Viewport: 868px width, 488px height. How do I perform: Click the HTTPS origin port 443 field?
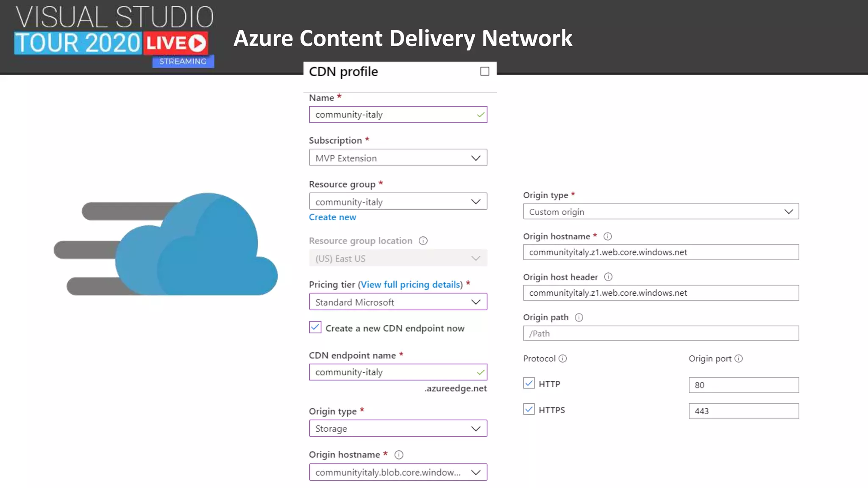click(x=743, y=411)
